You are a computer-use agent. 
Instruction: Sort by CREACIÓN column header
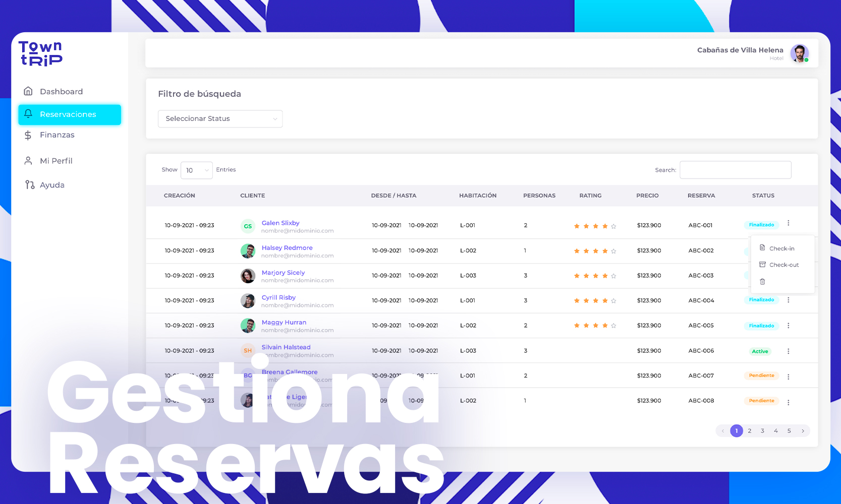pos(180,196)
